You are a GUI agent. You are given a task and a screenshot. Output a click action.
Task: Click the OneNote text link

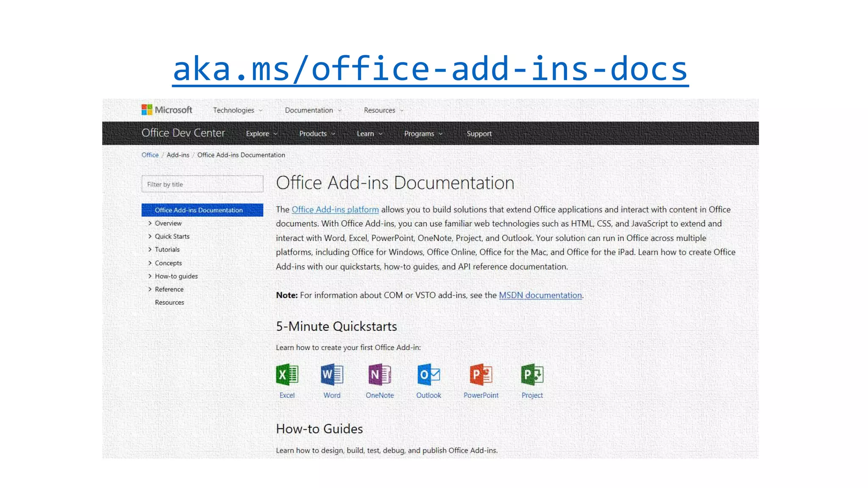pos(380,395)
